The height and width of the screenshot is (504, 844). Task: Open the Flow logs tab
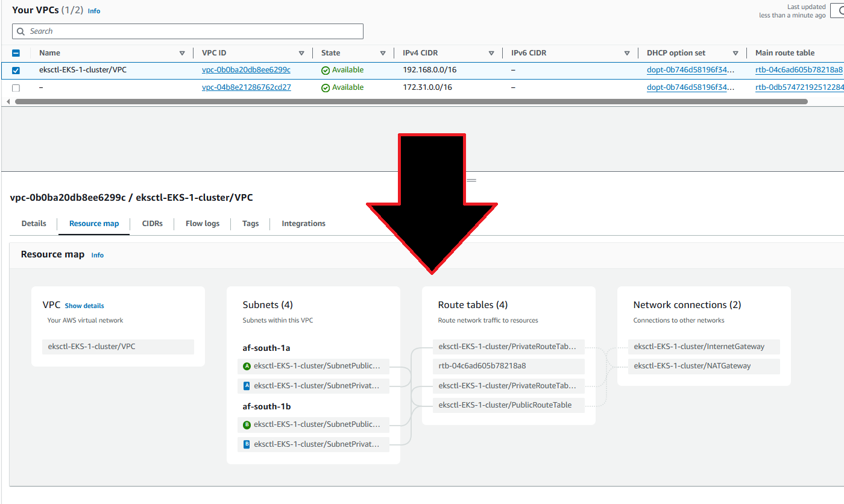(x=203, y=224)
